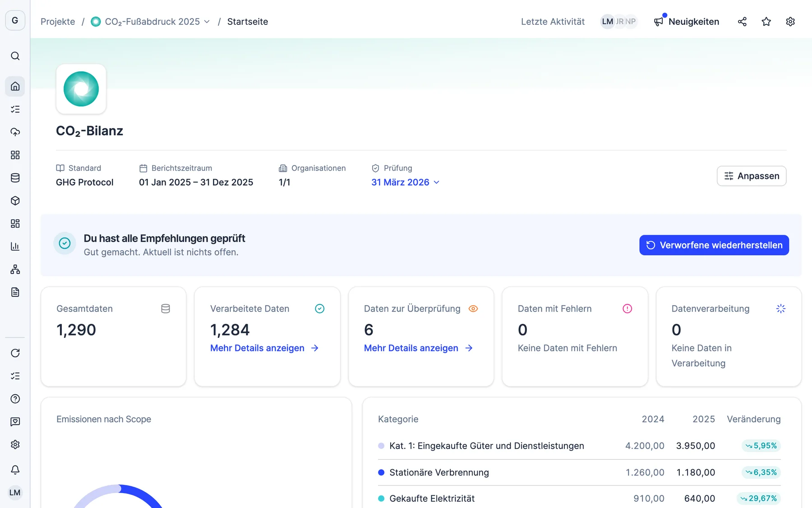812x508 pixels.
Task: Select the Kat. 1: Eingekaufte Güter row label
Action: point(487,446)
